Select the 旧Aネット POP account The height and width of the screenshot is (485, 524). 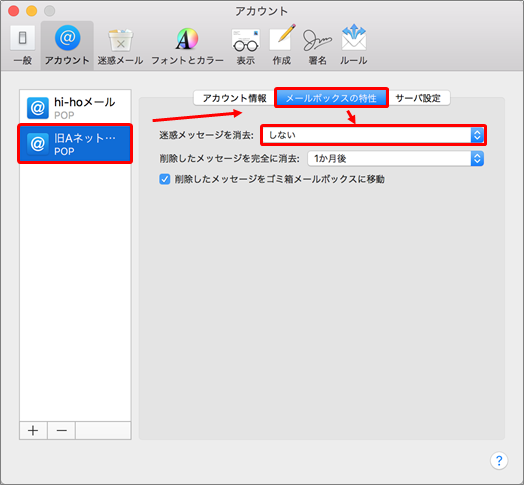(x=75, y=144)
